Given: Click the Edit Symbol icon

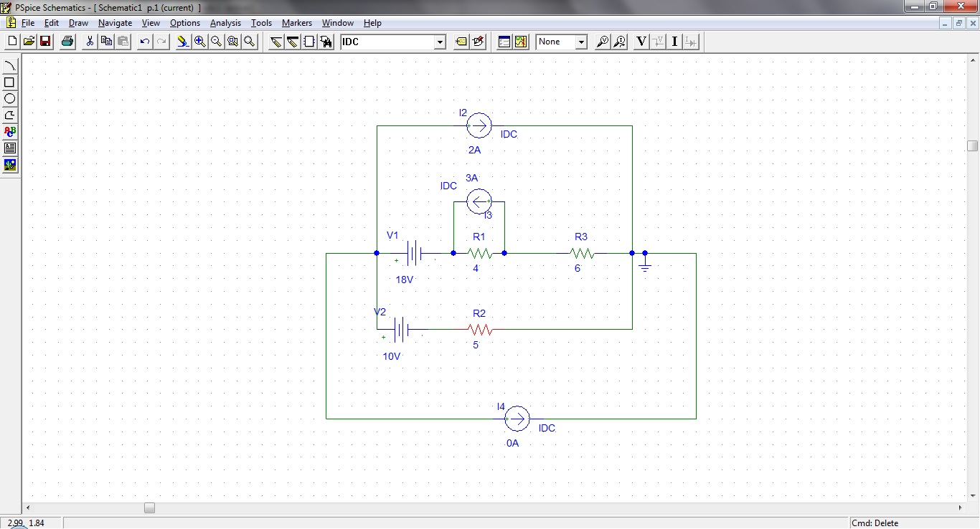Looking at the screenshot, I should coord(479,42).
